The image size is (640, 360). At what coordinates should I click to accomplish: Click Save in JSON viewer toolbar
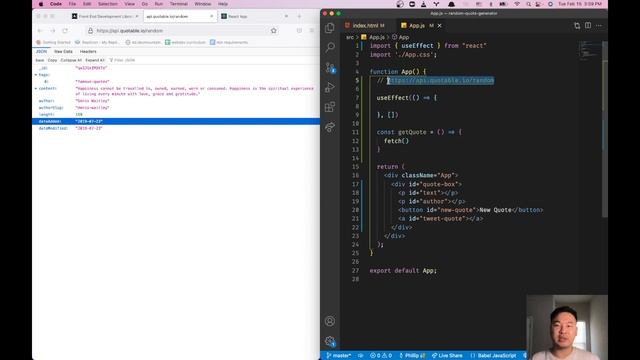[40, 60]
